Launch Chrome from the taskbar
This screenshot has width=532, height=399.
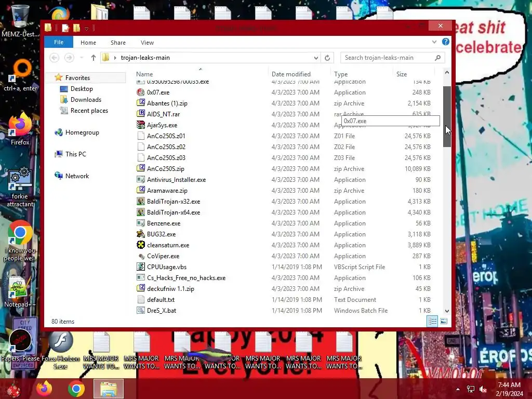click(76, 389)
